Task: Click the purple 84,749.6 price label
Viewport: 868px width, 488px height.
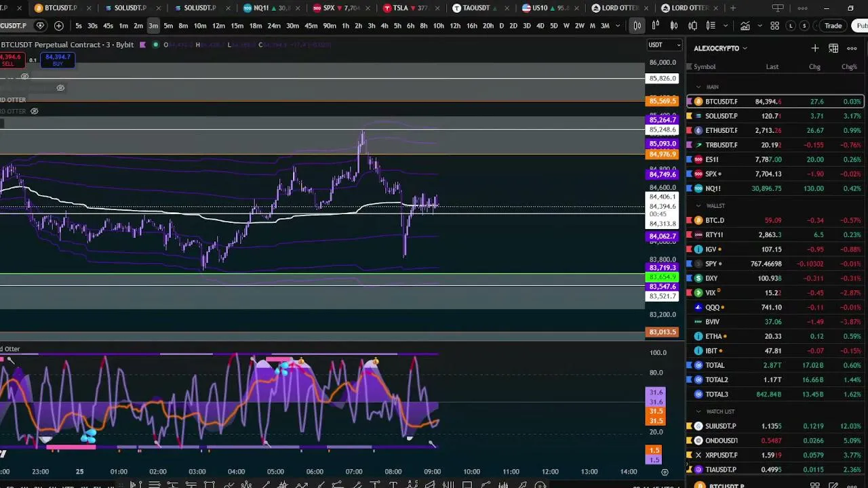Action: [663, 175]
